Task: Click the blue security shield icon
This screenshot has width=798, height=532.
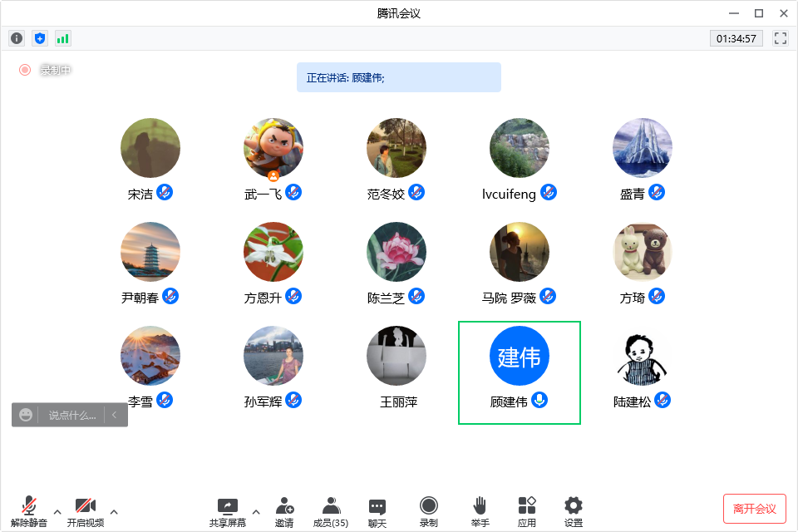Action: coord(40,38)
